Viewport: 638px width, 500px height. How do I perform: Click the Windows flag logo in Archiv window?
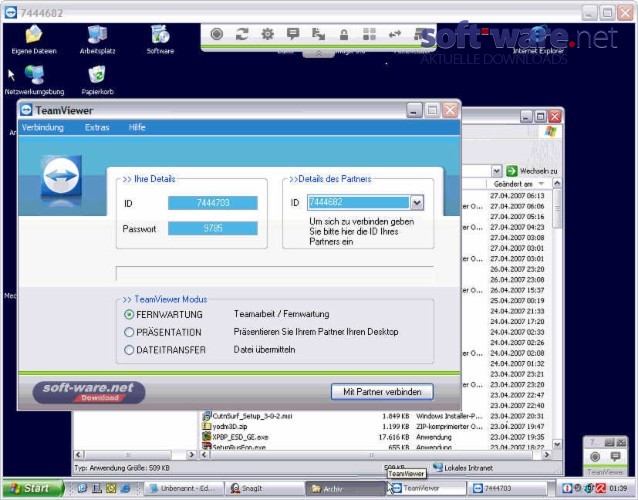pos(551,131)
